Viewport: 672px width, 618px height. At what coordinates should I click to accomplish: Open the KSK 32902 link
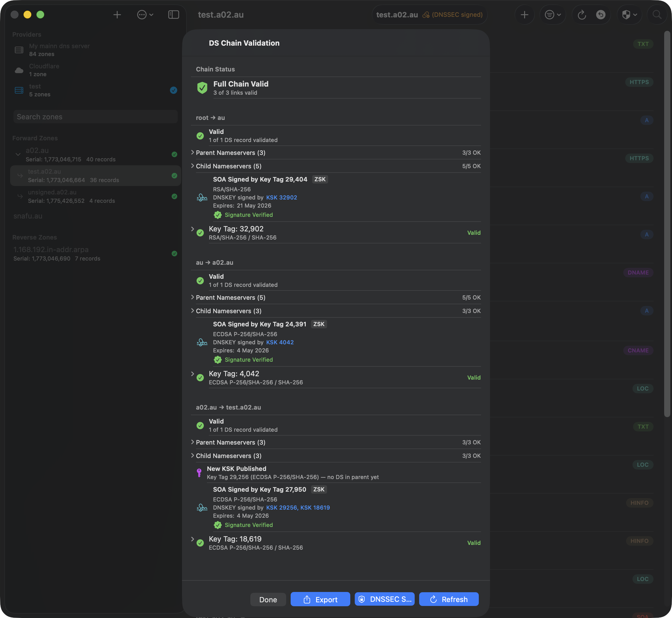(x=281, y=197)
